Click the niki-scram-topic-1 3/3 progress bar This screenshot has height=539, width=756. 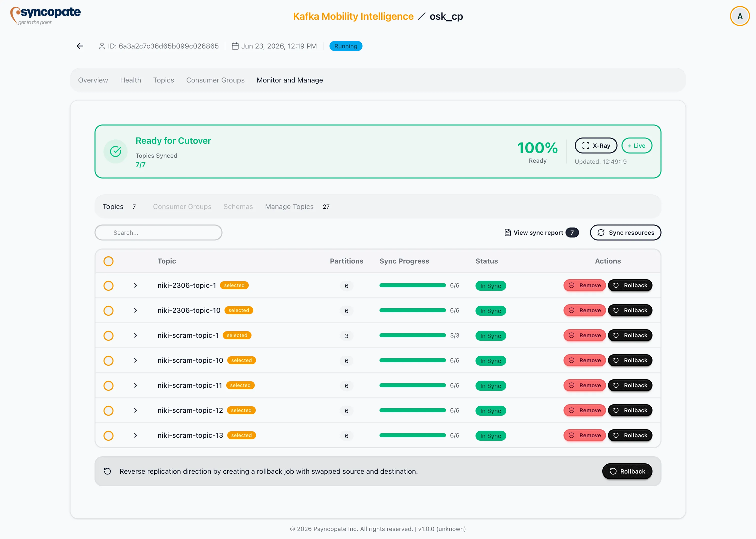(412, 335)
